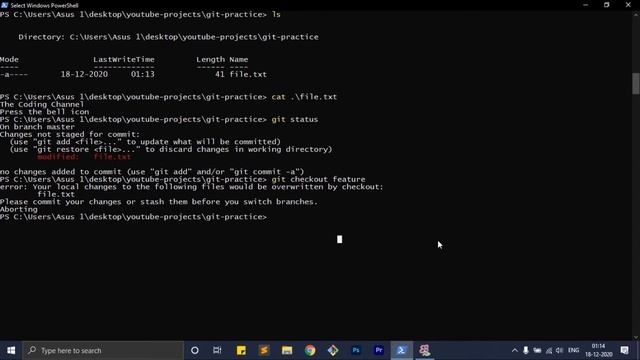Show hidden system tray icons

click(515, 350)
